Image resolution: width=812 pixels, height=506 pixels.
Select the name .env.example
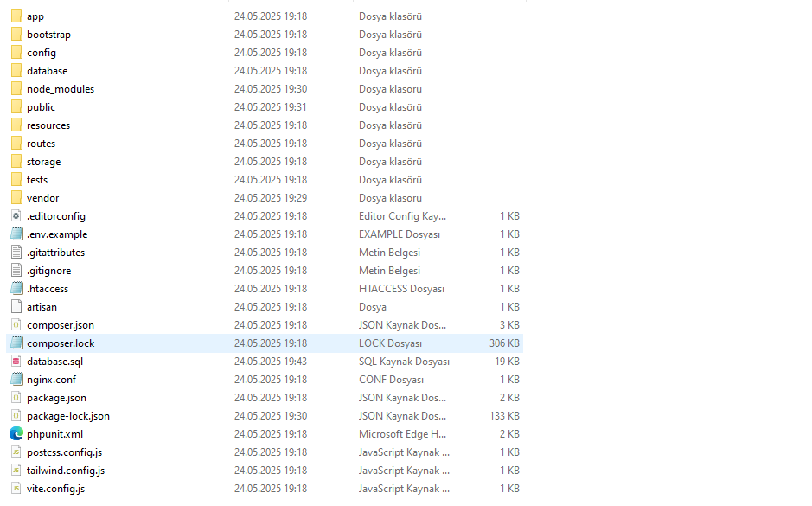coord(57,234)
